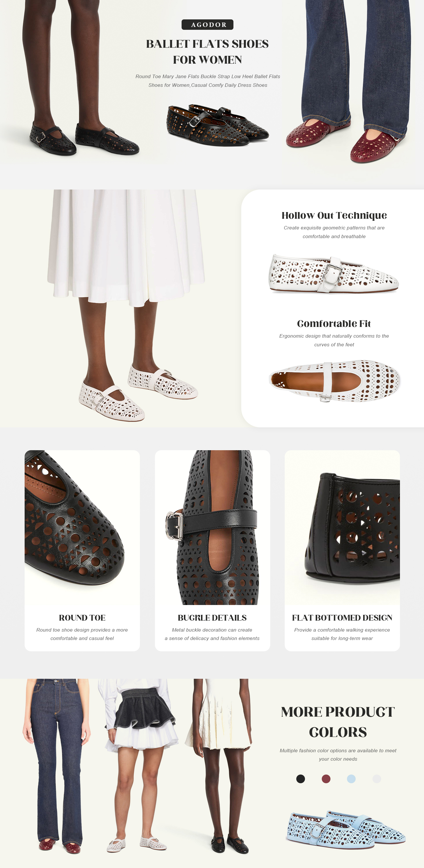This screenshot has height=868, width=424.
Task: Open the white top-view shoe image
Action: 334,381
